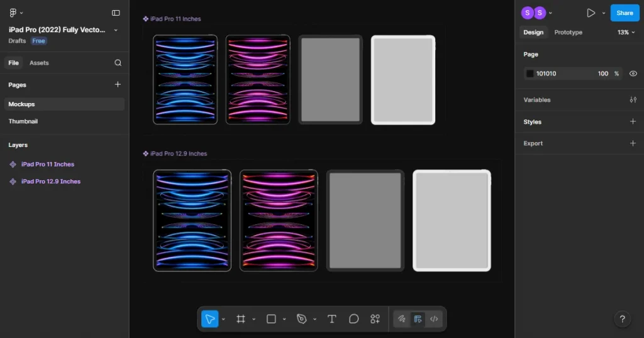644x338 pixels.
Task: Select the dark gray 12.9-inch iPad mockup
Action: point(365,221)
